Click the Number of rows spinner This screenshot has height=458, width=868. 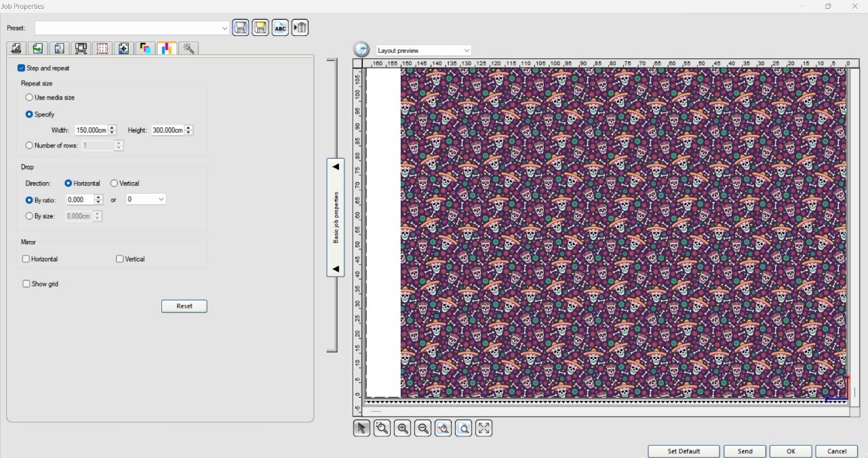[119, 146]
